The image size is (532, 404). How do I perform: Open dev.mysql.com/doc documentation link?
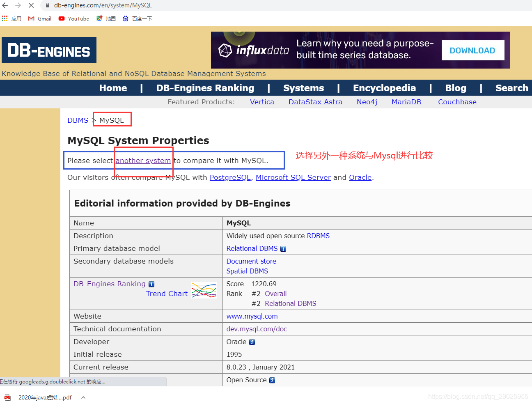(x=257, y=329)
